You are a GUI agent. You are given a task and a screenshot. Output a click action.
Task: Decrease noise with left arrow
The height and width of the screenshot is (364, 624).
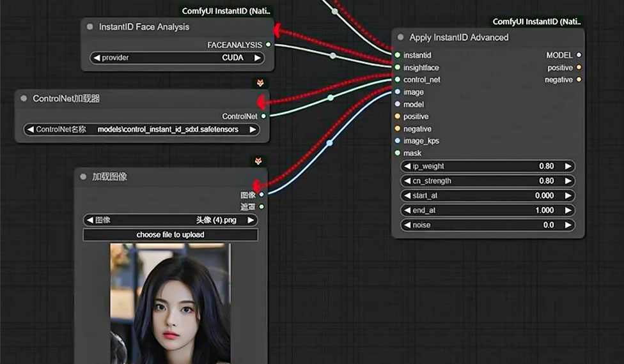407,225
